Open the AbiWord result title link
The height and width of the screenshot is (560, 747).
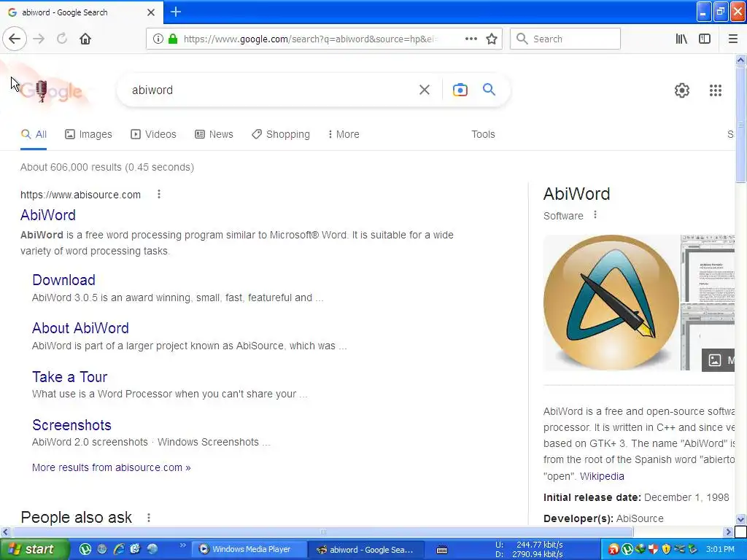(48, 215)
